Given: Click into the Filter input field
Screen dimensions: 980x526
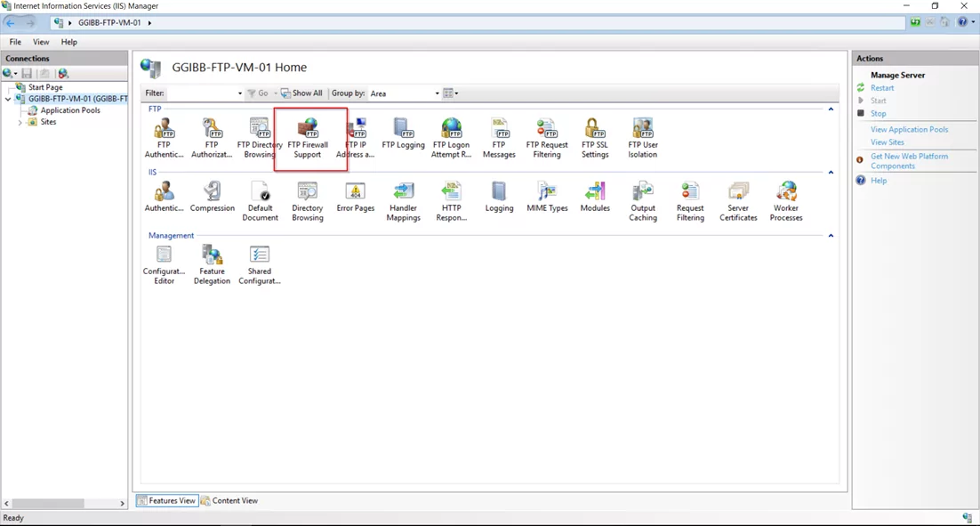Looking at the screenshot, I should coord(201,93).
